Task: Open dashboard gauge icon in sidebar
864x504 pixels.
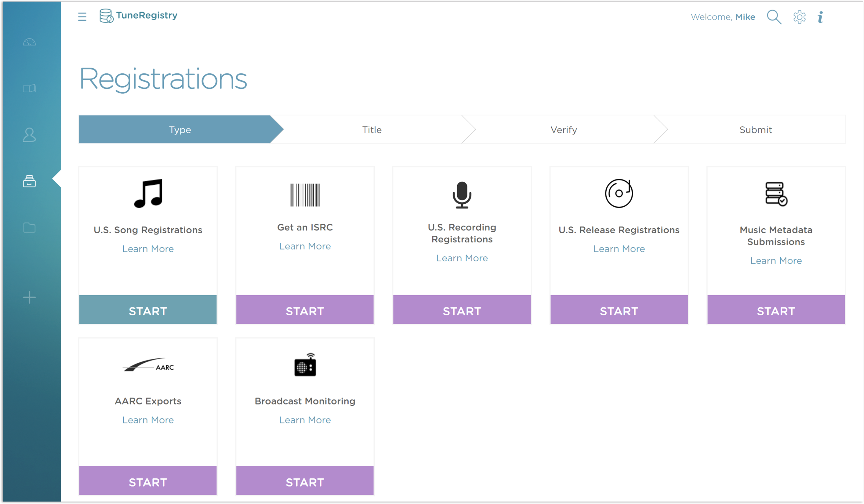Action: pos(30,42)
